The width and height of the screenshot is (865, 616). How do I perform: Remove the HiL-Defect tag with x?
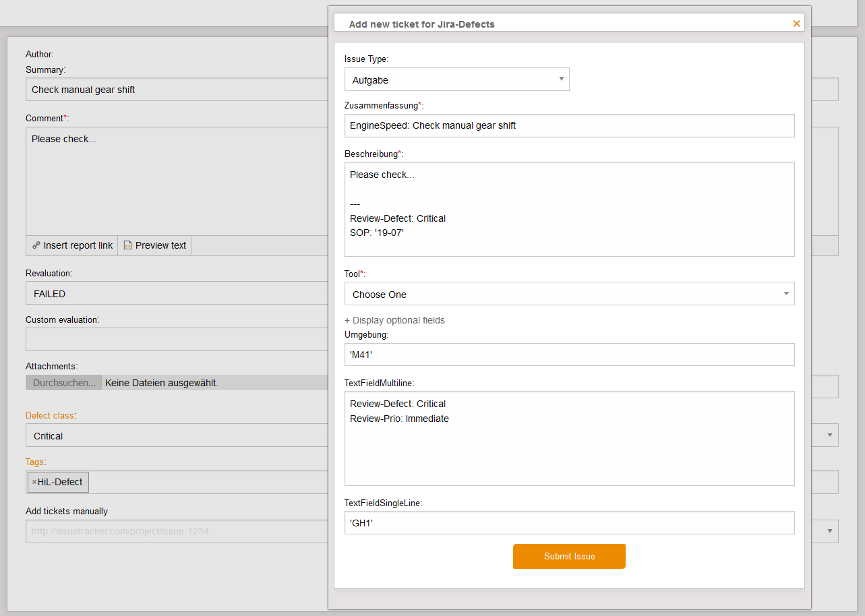[34, 482]
